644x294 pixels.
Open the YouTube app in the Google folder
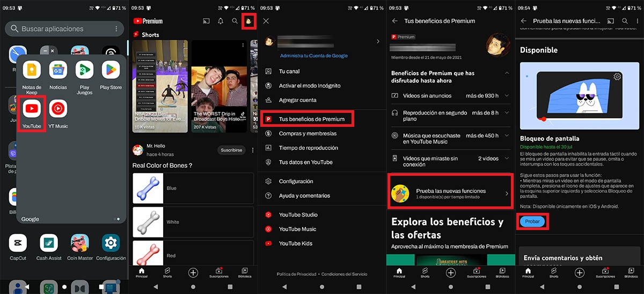coord(32,109)
